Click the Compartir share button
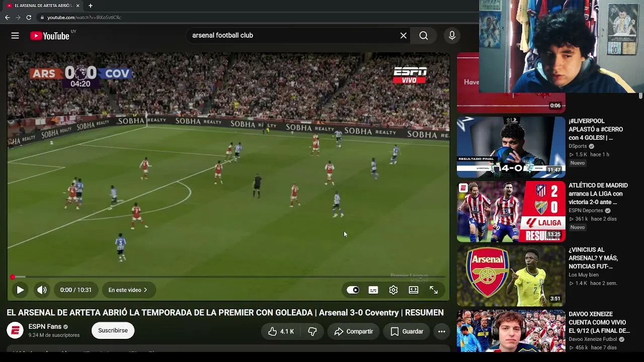644x362 pixels. (x=354, y=331)
